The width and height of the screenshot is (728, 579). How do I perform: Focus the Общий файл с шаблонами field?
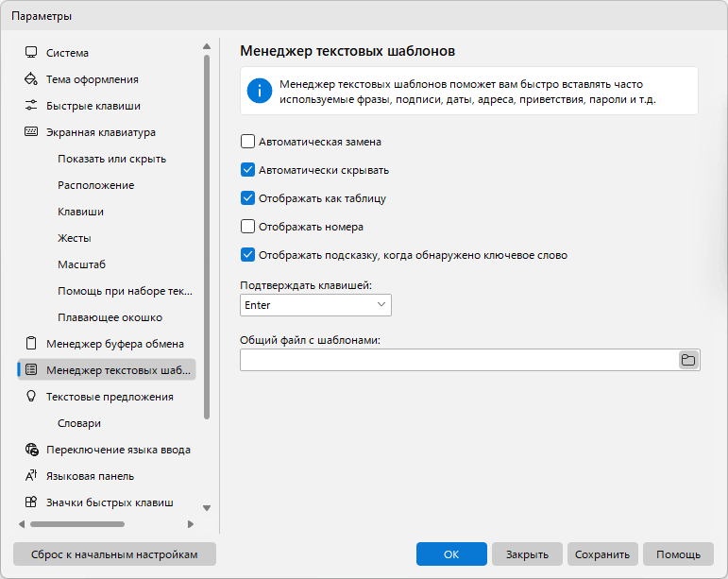coord(459,360)
